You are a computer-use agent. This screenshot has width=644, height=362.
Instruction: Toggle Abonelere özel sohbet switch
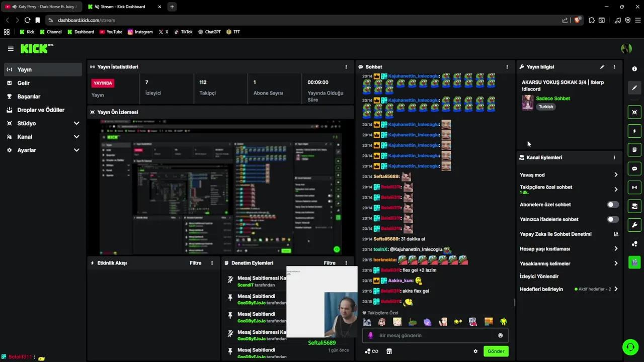pyautogui.click(x=613, y=205)
